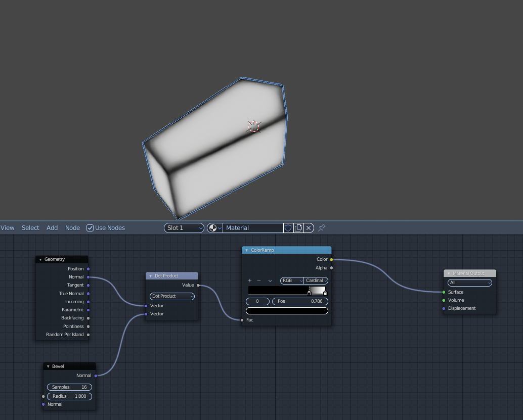Viewport: 523px width, 420px height.
Task: Open the Slot 1 dropdown
Action: pos(184,227)
